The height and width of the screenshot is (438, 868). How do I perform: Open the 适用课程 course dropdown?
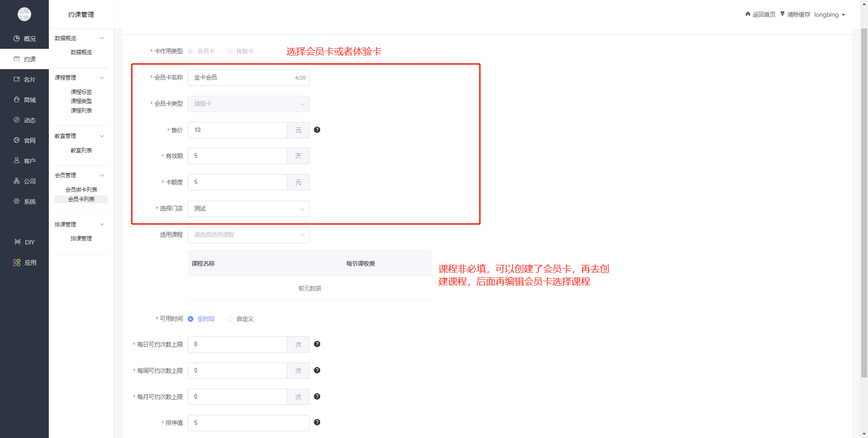pos(249,235)
